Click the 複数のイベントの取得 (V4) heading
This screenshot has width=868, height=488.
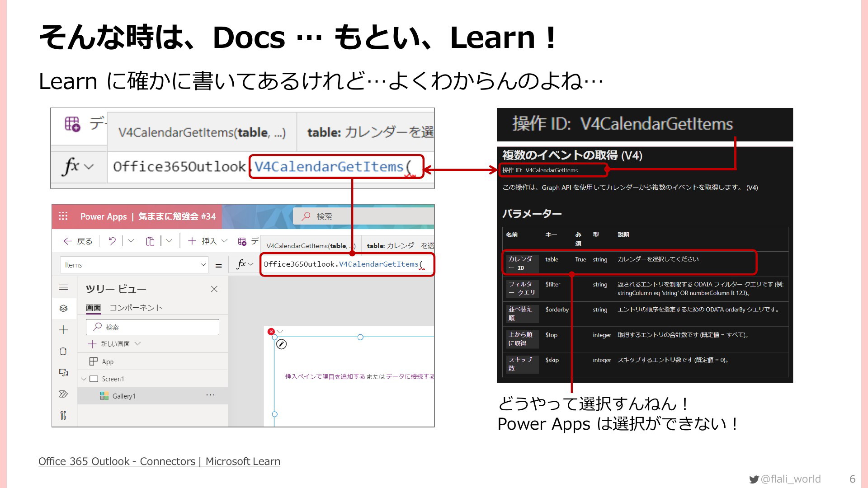572,155
